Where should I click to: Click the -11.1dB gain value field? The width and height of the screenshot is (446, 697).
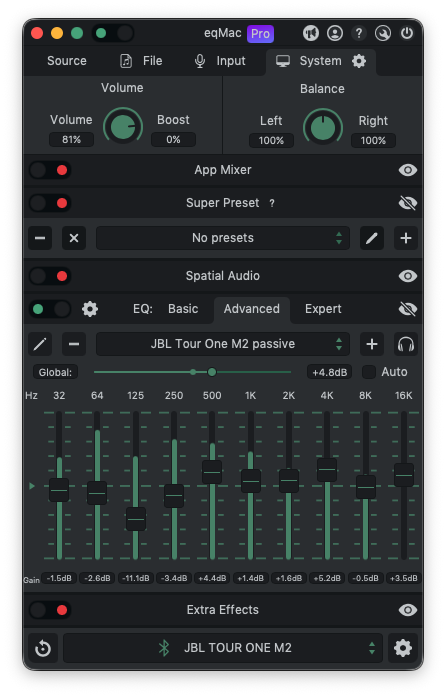(x=136, y=578)
